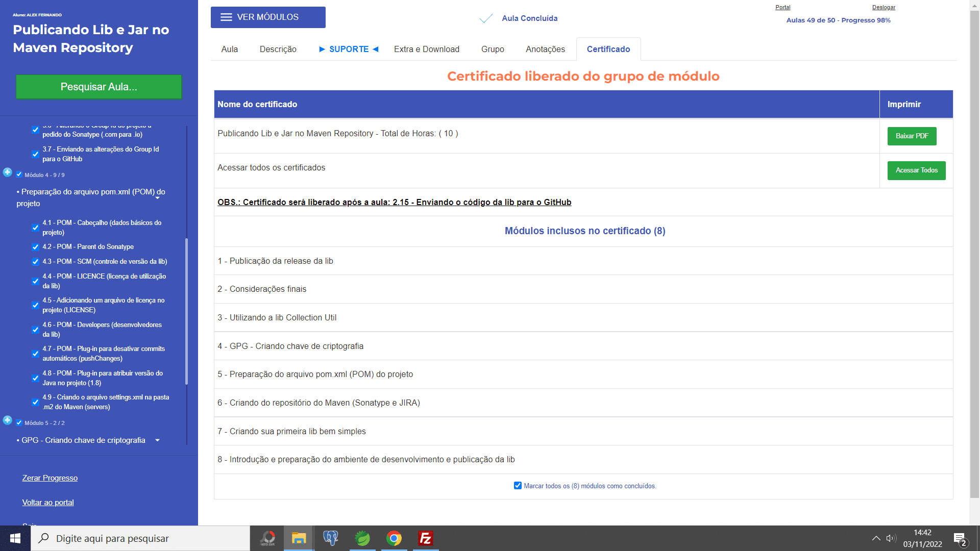Open the Spring Tool Suite taskbar icon
980x551 pixels.
[x=362, y=538]
